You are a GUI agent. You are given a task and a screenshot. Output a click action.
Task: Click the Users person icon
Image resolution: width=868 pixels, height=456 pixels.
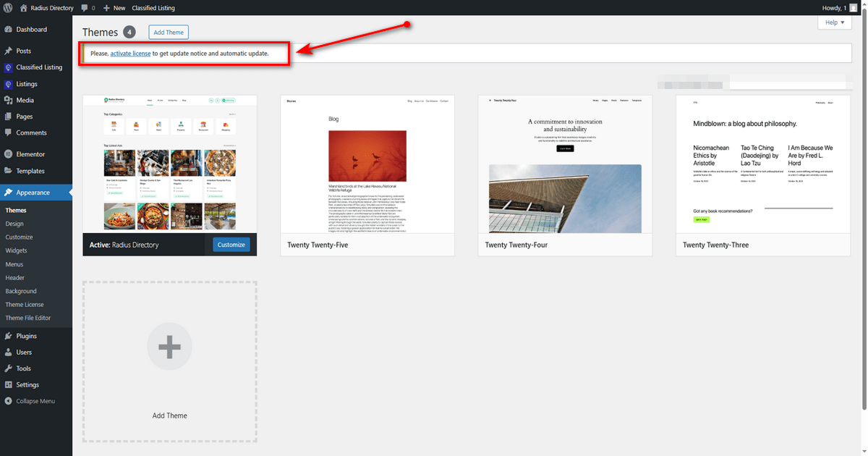[x=8, y=352]
